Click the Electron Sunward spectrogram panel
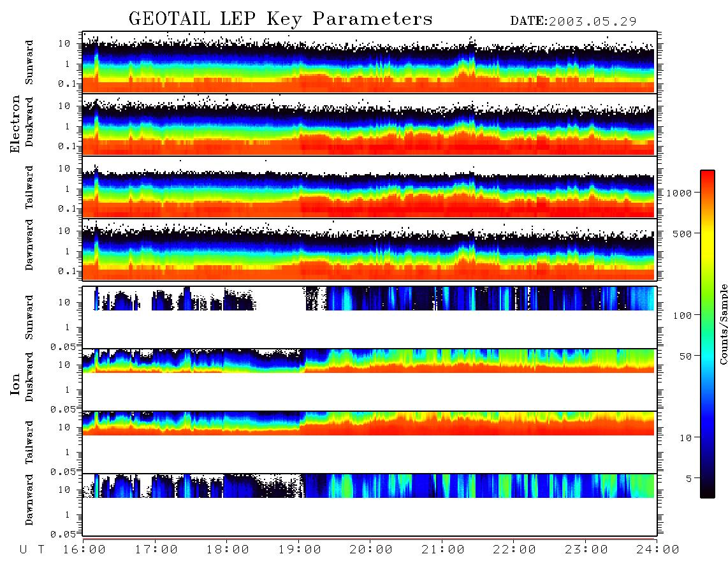728x561 pixels. pyautogui.click(x=370, y=62)
